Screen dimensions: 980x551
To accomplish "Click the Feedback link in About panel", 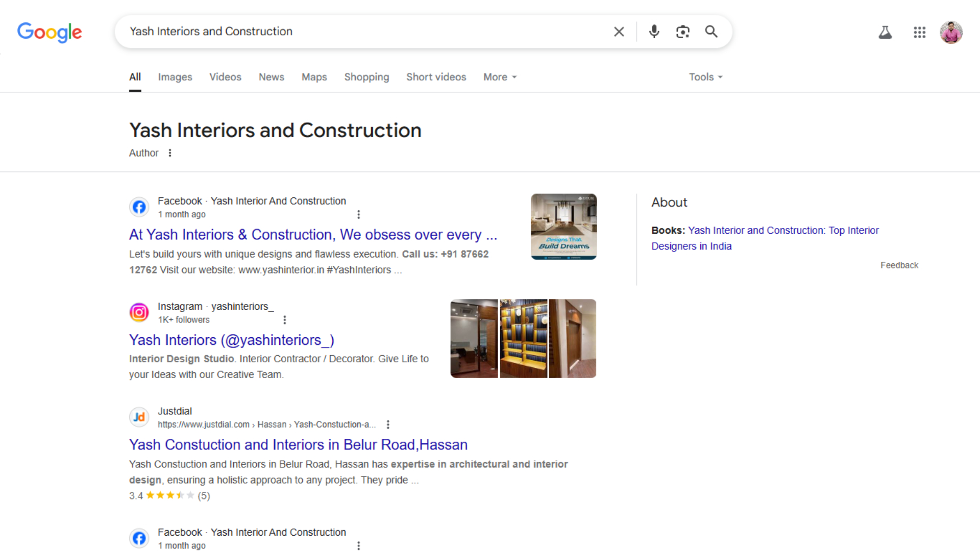I will point(899,265).
